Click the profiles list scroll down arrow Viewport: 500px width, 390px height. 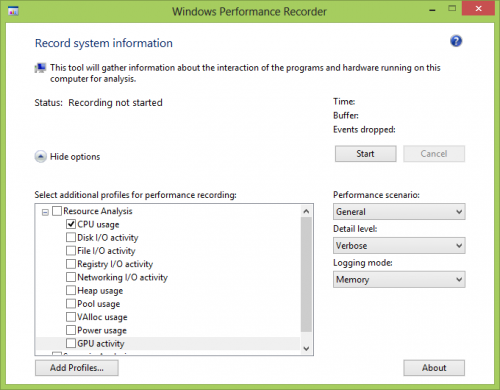(x=306, y=349)
